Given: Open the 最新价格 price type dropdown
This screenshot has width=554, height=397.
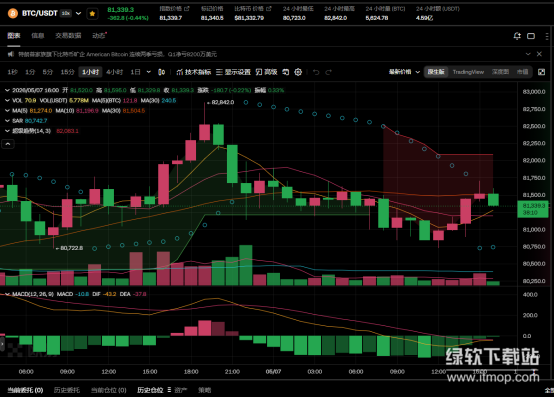Looking at the screenshot, I should coord(404,72).
